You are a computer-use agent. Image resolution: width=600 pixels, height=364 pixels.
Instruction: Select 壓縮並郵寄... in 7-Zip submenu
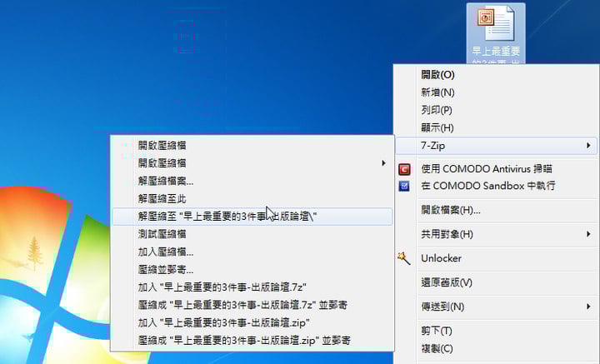click(x=252, y=270)
